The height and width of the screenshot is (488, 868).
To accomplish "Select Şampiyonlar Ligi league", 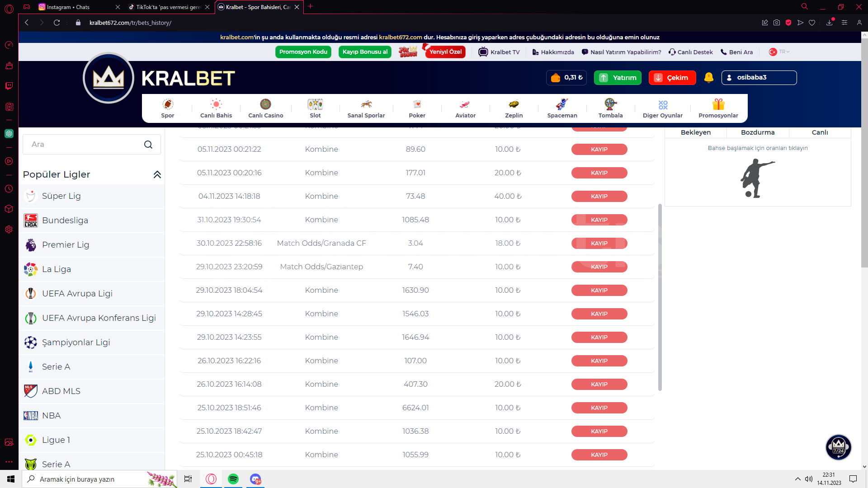I will click(x=92, y=343).
